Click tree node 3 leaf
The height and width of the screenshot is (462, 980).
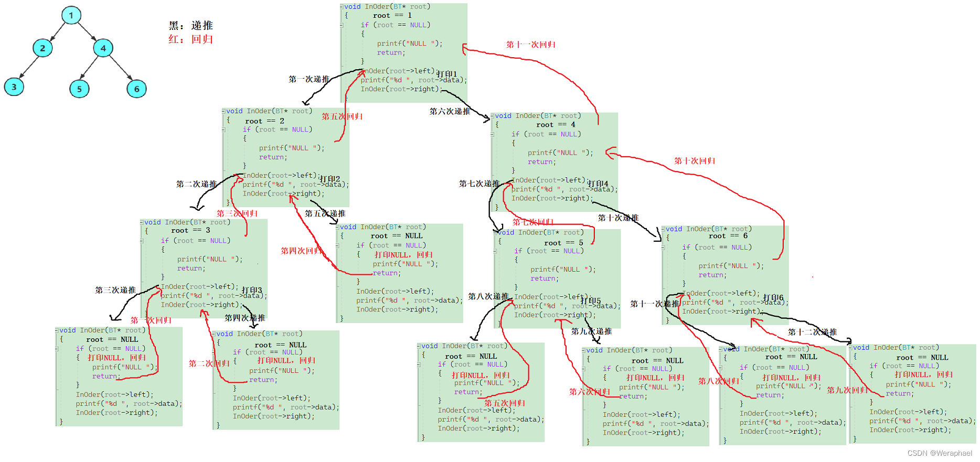tap(14, 87)
